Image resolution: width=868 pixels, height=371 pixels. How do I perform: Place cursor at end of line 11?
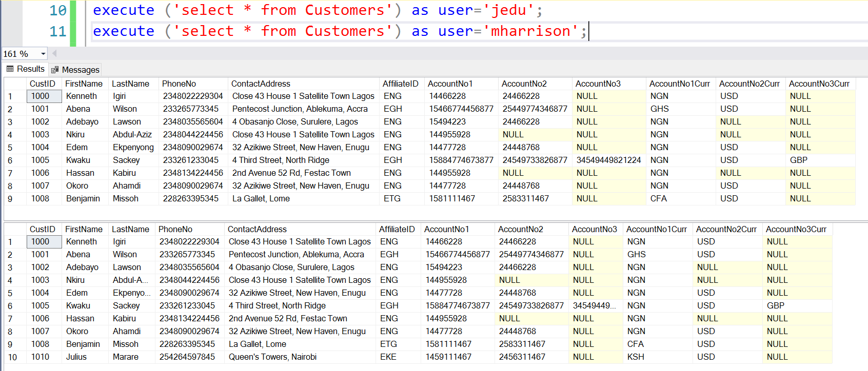pos(588,31)
